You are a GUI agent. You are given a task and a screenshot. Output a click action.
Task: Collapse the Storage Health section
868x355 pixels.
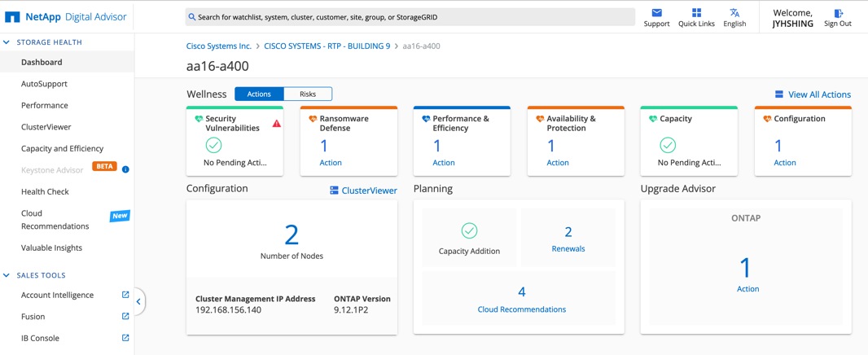pos(7,42)
